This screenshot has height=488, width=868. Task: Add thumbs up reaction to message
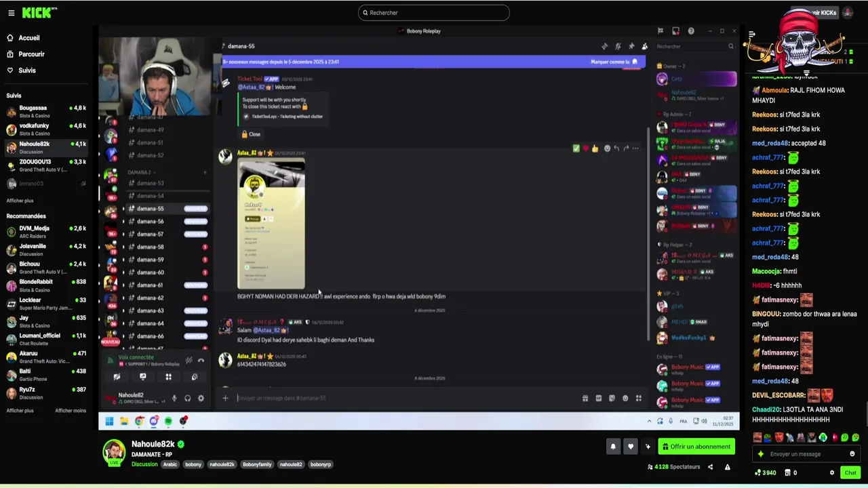(595, 148)
